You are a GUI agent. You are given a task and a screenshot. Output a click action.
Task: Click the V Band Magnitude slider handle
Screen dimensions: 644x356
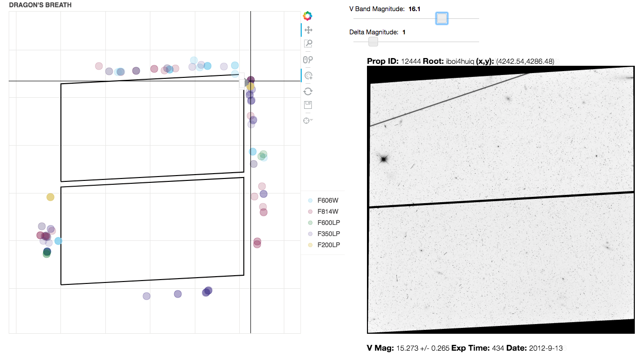pyautogui.click(x=442, y=18)
